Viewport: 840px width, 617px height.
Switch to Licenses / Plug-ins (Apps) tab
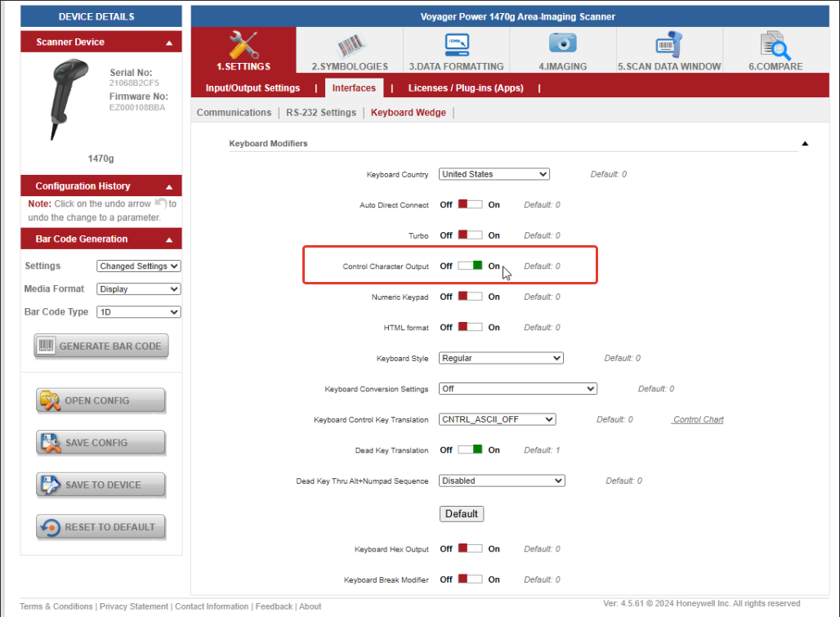(466, 88)
